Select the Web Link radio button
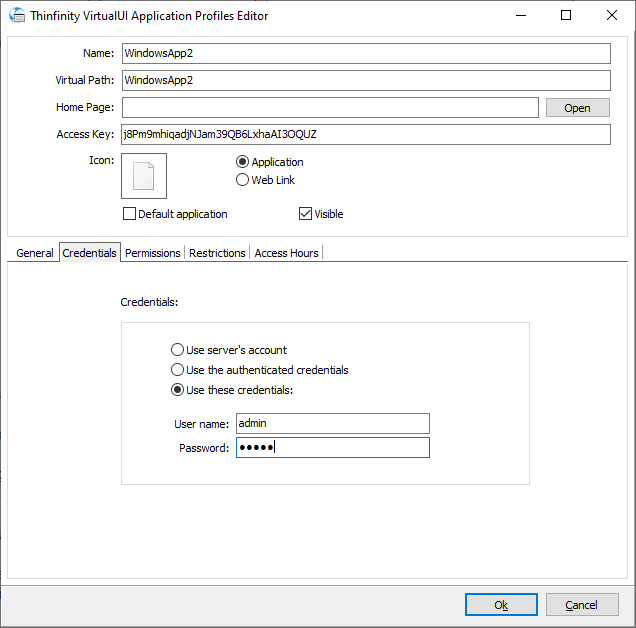Image resolution: width=636 pixels, height=628 pixels. [243, 180]
